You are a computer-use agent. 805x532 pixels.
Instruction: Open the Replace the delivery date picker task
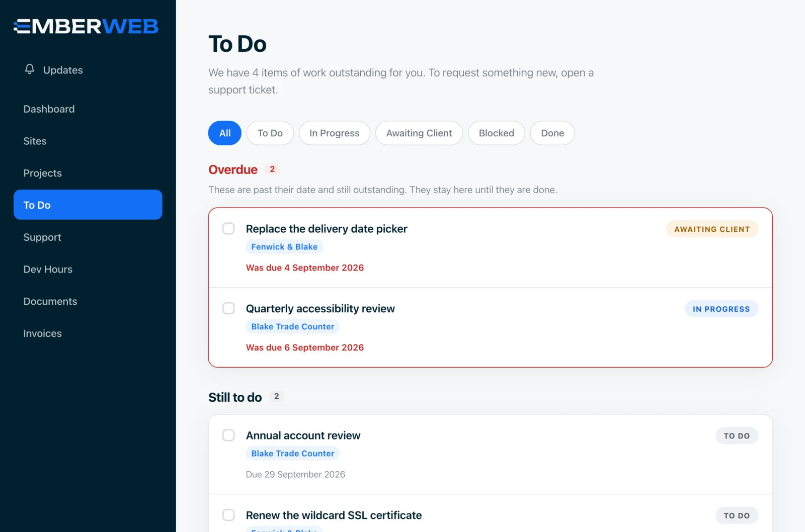[x=327, y=229]
